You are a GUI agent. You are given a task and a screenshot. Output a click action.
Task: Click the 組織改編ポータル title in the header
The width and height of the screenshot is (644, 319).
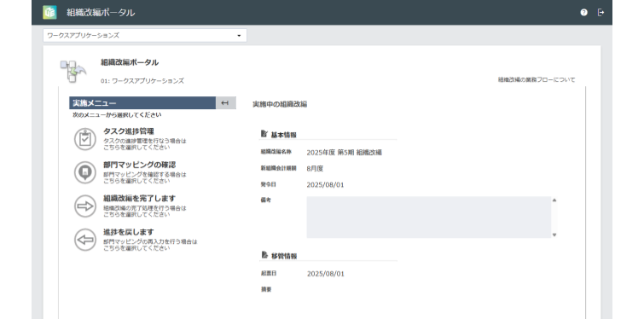coord(101,13)
